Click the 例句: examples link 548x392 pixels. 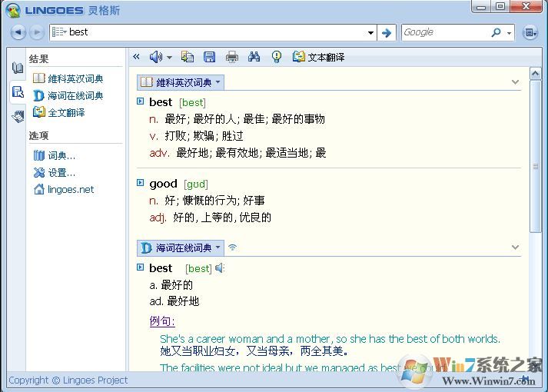point(162,321)
